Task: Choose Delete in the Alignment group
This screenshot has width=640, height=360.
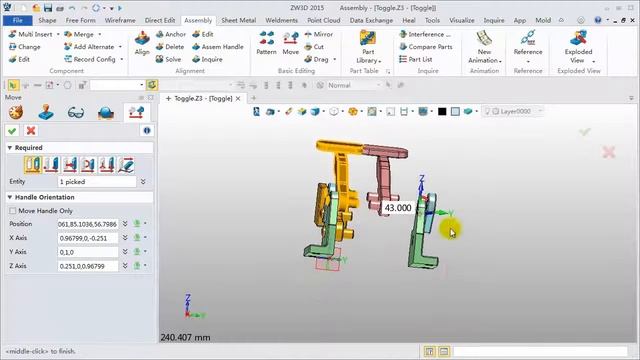Action: tap(170, 47)
